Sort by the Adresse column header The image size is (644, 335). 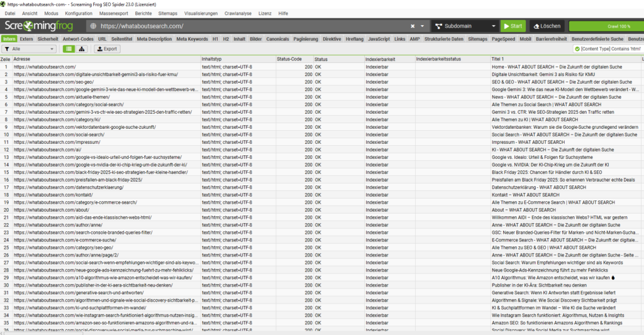[x=106, y=59]
